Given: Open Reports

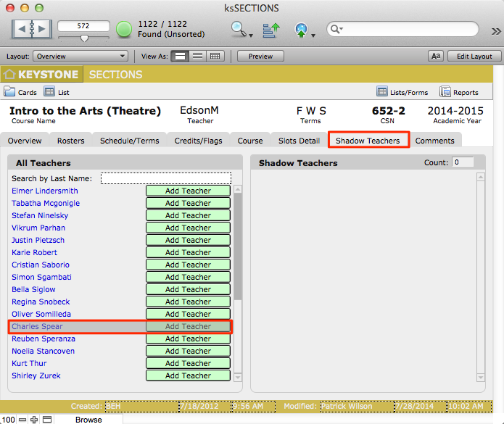Looking at the screenshot, I should 458,93.
